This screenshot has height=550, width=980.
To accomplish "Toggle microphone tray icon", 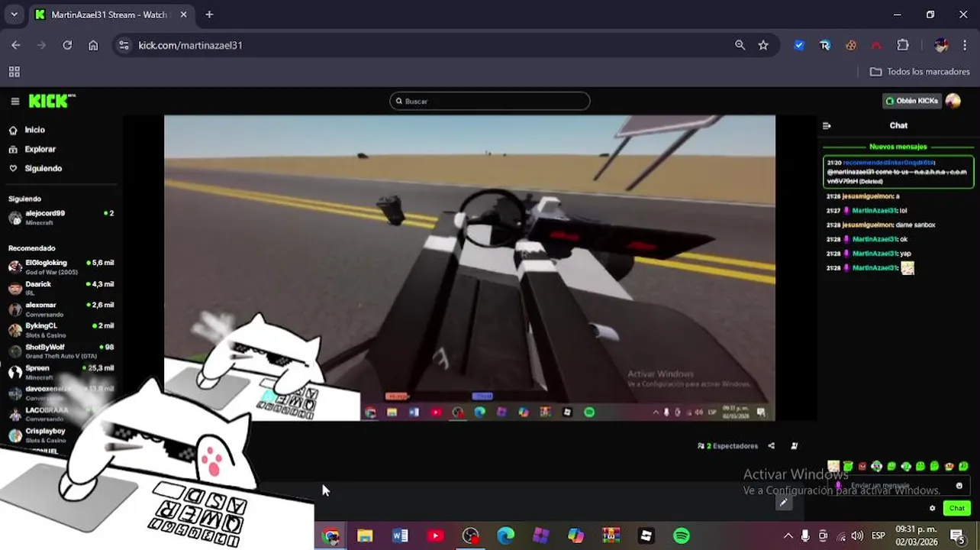I will coord(805,536).
